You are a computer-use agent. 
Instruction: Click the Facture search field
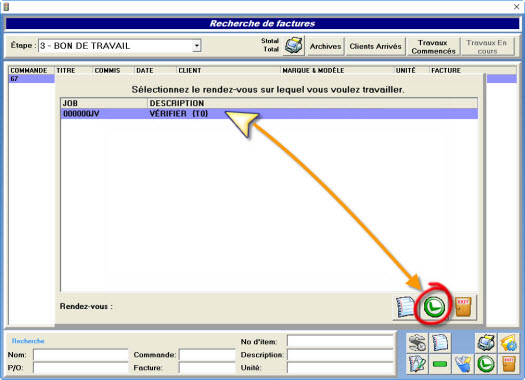pos(207,368)
